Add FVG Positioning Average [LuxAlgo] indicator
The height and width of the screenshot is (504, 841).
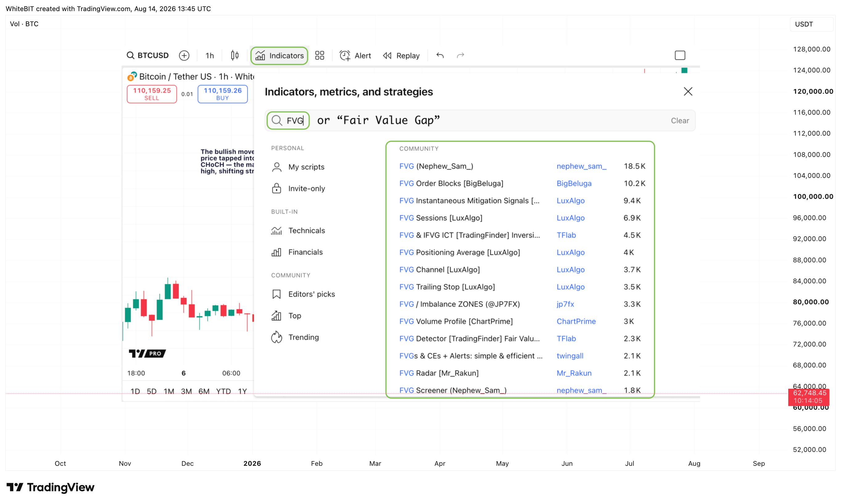click(x=460, y=252)
